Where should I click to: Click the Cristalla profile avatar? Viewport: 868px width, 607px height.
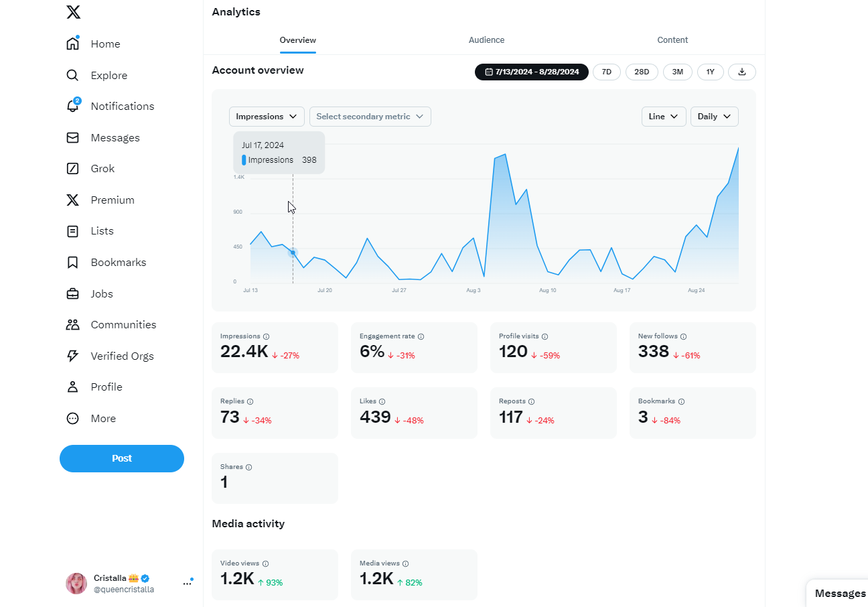coord(76,584)
